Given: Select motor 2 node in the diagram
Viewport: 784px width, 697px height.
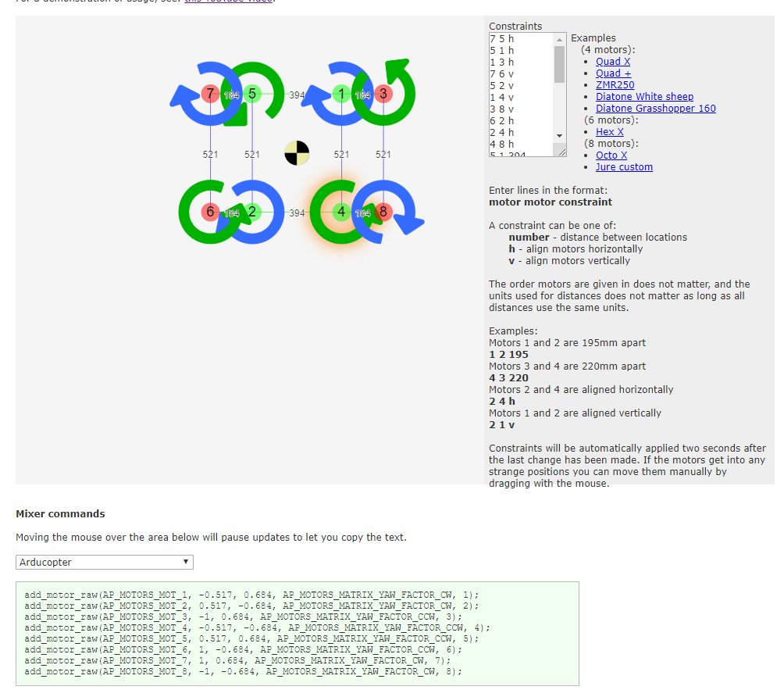Looking at the screenshot, I should 252,212.
